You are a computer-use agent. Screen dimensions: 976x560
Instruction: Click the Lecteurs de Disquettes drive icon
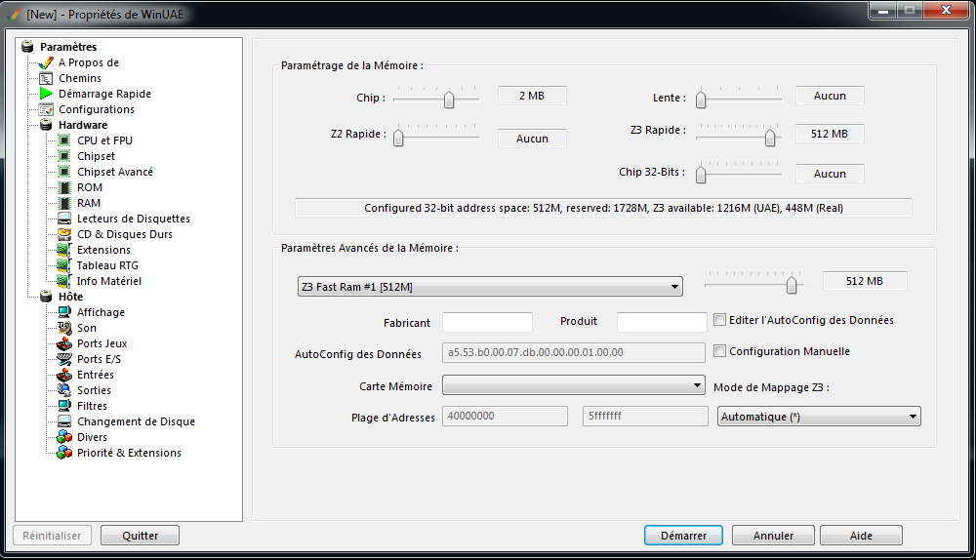64,219
